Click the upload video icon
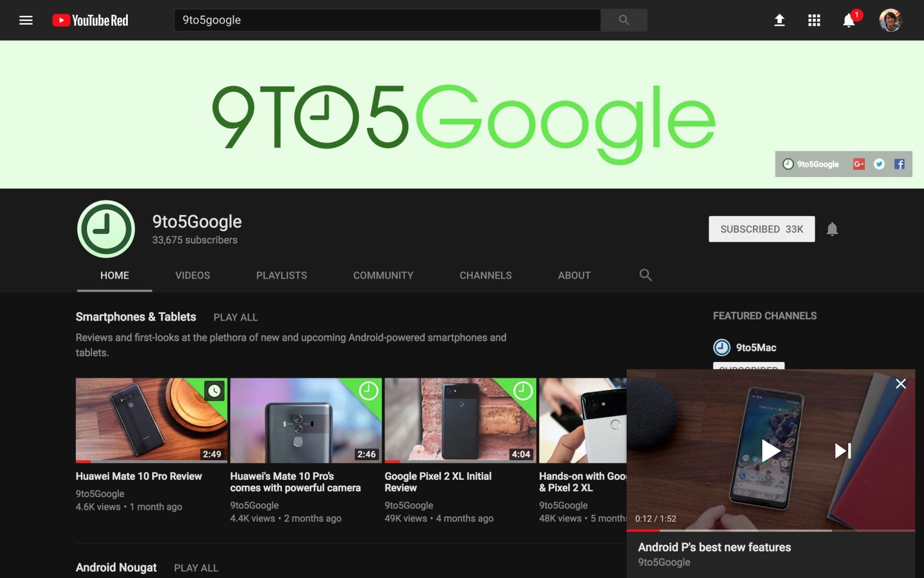The width and height of the screenshot is (924, 578). 779,21
